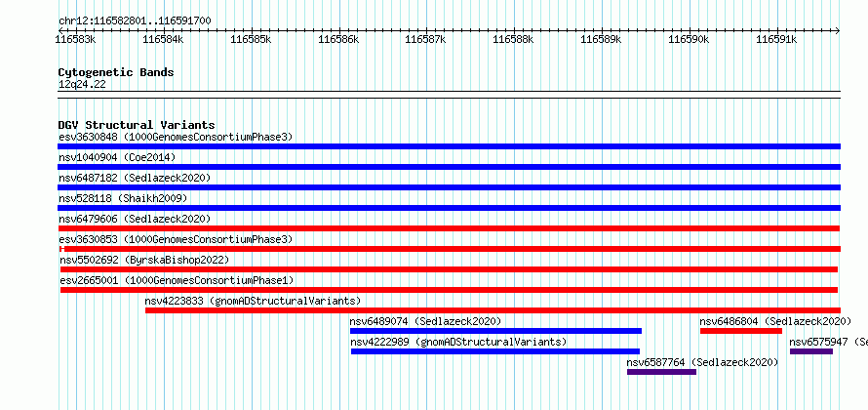Open esv3630848 (1000GenomesConsortiumPhase3) label

[x=176, y=137]
